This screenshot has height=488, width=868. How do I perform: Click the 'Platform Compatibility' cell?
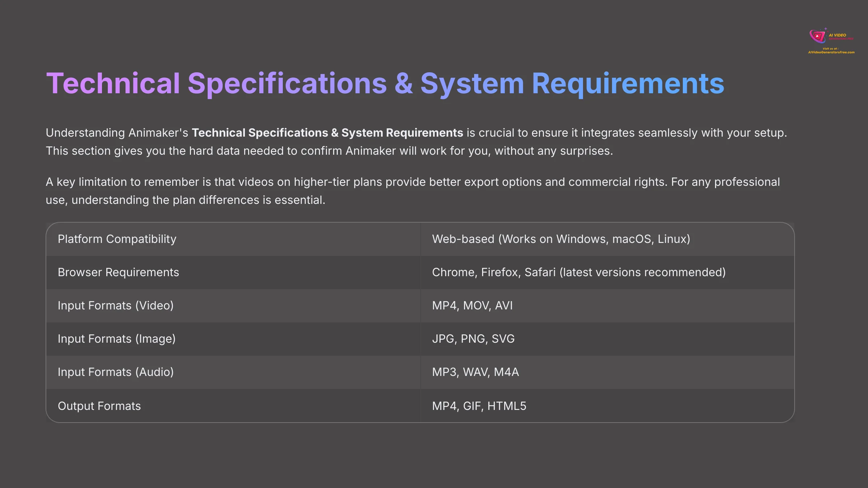(x=234, y=239)
